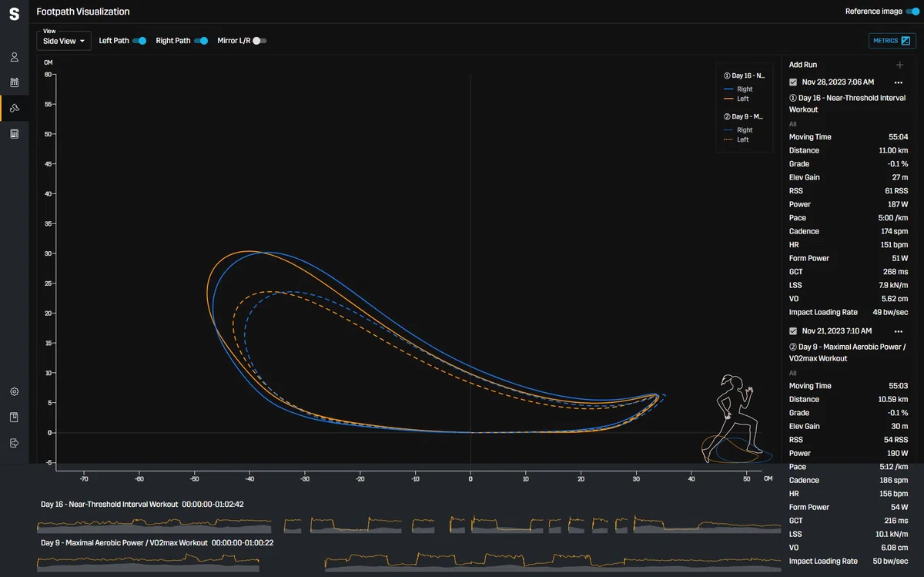Viewport: 924px width, 577px height.
Task: Click run title Day 9 - Maximal Aerobic Power
Action: pos(847,353)
